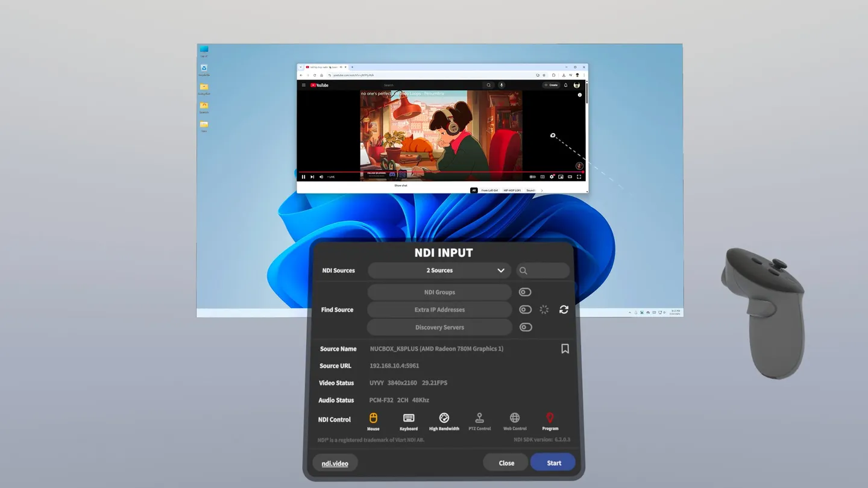Screen dimensions: 868x488
Task: Bookmark the NUCBOX_K8PLUS source
Action: [565, 348]
